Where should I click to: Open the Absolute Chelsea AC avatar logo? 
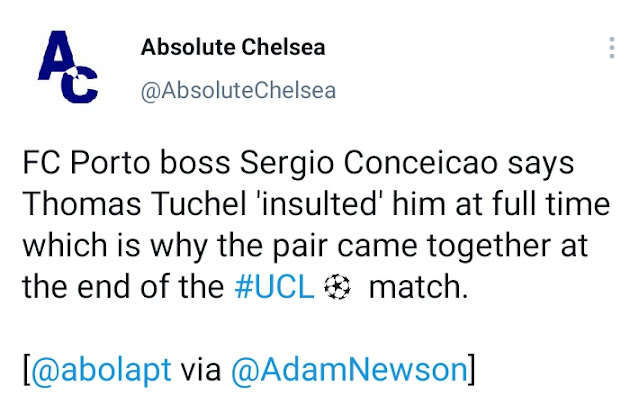[68, 67]
